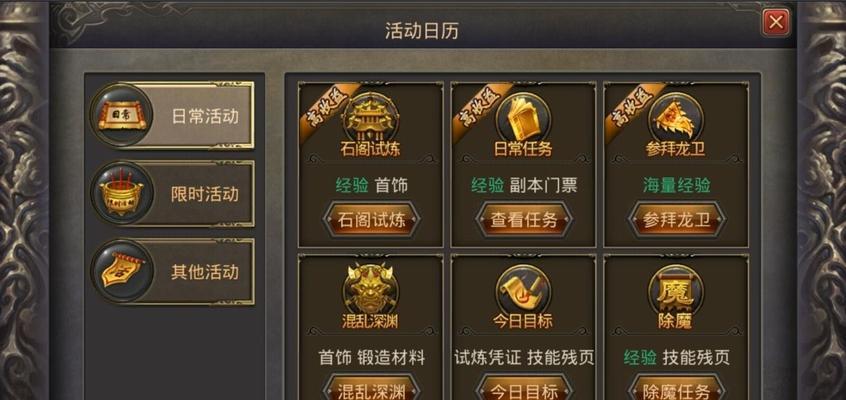Click the 石阁试炼 pagoda icon
This screenshot has height=400, width=846.
tap(371, 118)
